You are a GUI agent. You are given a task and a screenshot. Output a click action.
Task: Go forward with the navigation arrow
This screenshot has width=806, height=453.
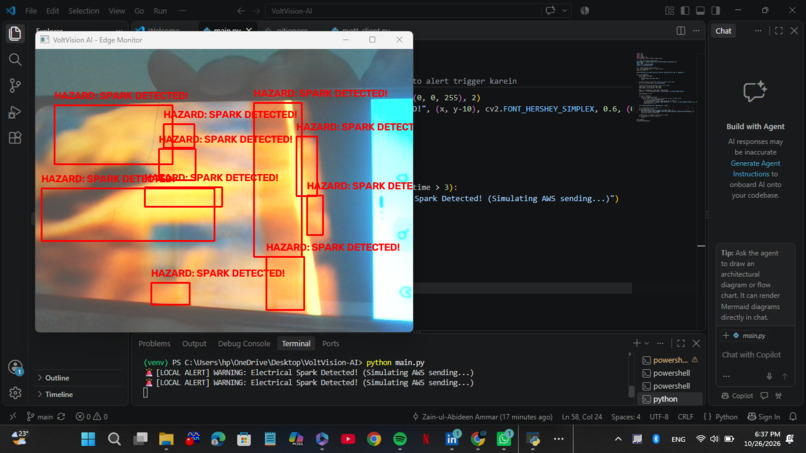tap(256, 11)
